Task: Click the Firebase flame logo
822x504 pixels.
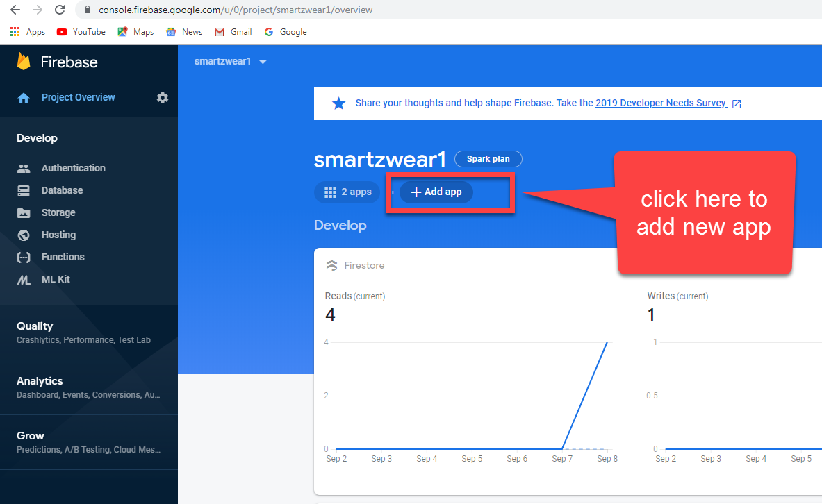Action: (24, 61)
